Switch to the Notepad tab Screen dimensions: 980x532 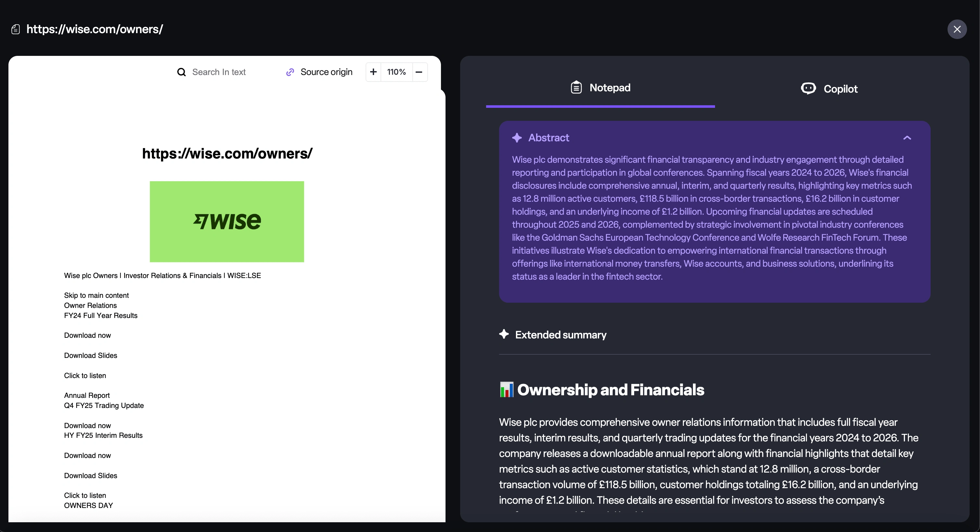600,88
